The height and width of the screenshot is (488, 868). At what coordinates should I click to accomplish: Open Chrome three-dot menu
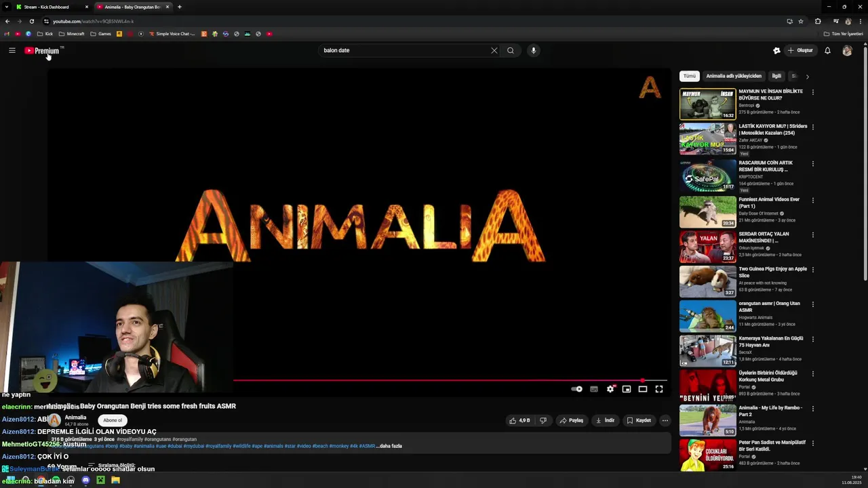pyautogui.click(x=860, y=21)
